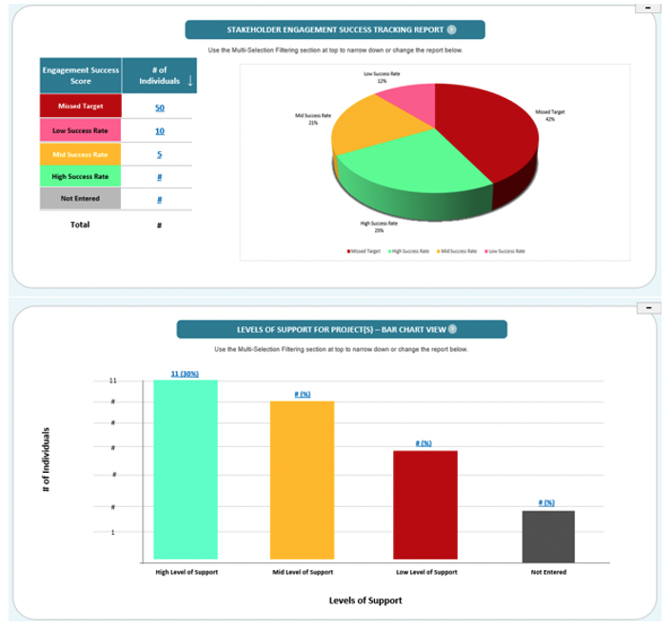Click help icon beside Levels of Support bar chart title
Image resolution: width=672 pixels, height=627 pixels.
tap(452, 329)
